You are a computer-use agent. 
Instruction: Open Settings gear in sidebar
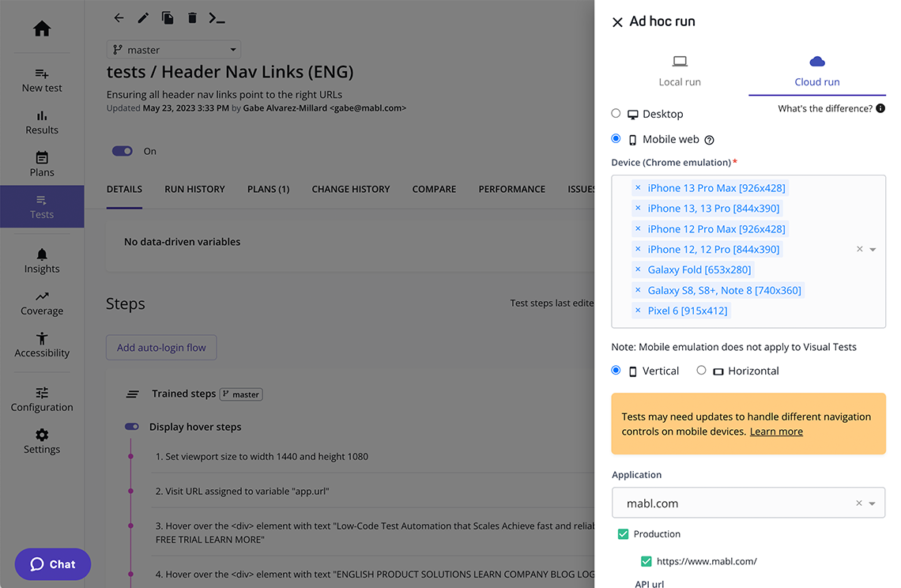(42, 442)
